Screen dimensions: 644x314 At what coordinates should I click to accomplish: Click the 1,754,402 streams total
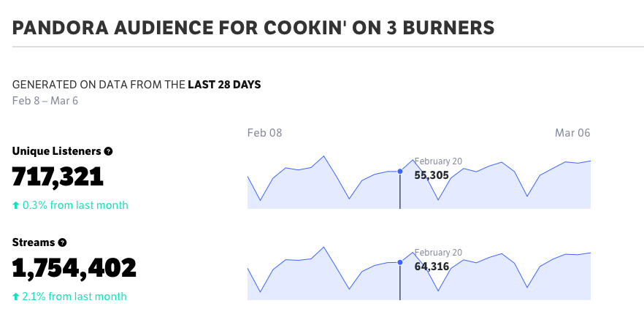click(x=74, y=268)
